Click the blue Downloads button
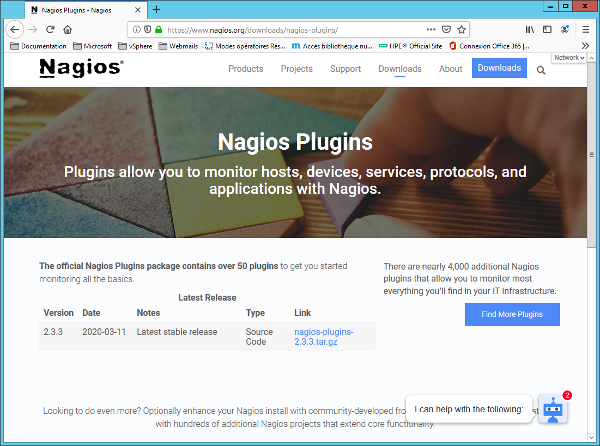The image size is (600, 446). pyautogui.click(x=499, y=68)
